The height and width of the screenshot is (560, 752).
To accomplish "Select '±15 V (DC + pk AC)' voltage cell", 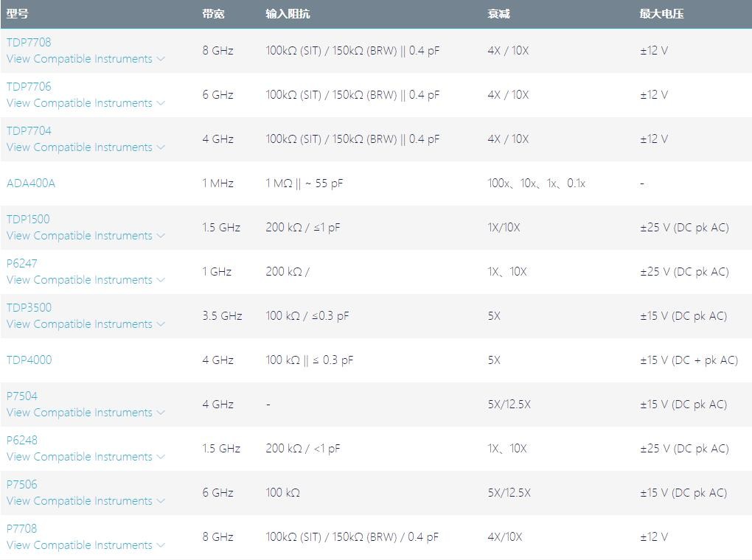I will pyautogui.click(x=689, y=360).
